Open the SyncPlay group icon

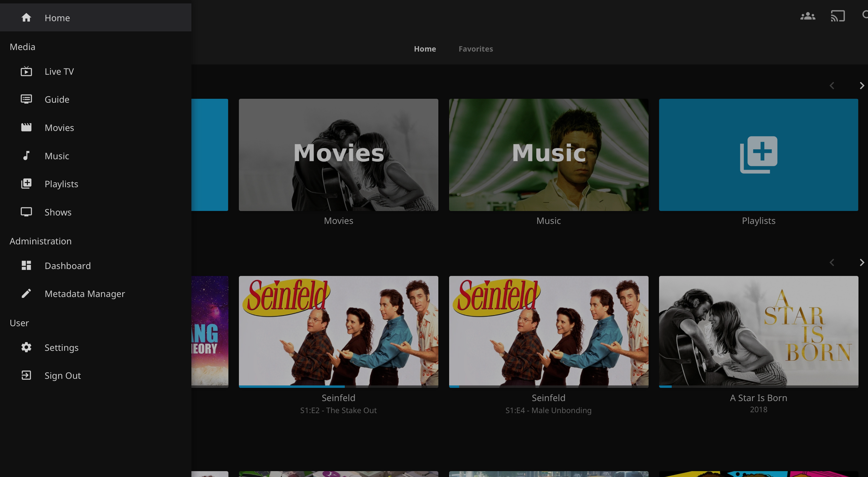(x=808, y=16)
